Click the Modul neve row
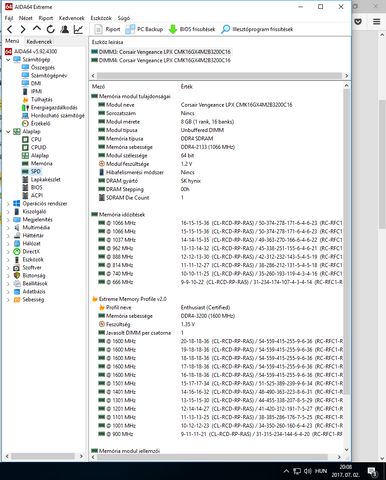The height and width of the screenshot is (480, 386). coord(217,105)
